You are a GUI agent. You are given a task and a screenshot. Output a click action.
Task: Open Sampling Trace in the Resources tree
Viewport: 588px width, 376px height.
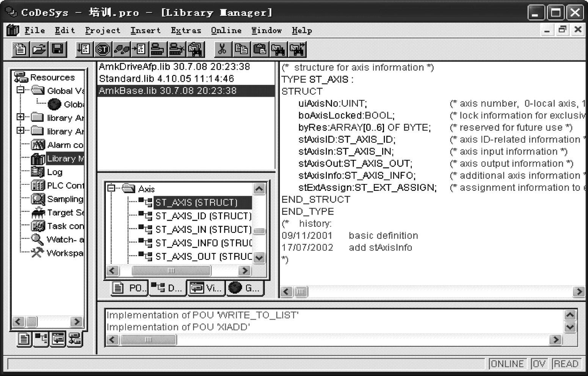point(57,199)
